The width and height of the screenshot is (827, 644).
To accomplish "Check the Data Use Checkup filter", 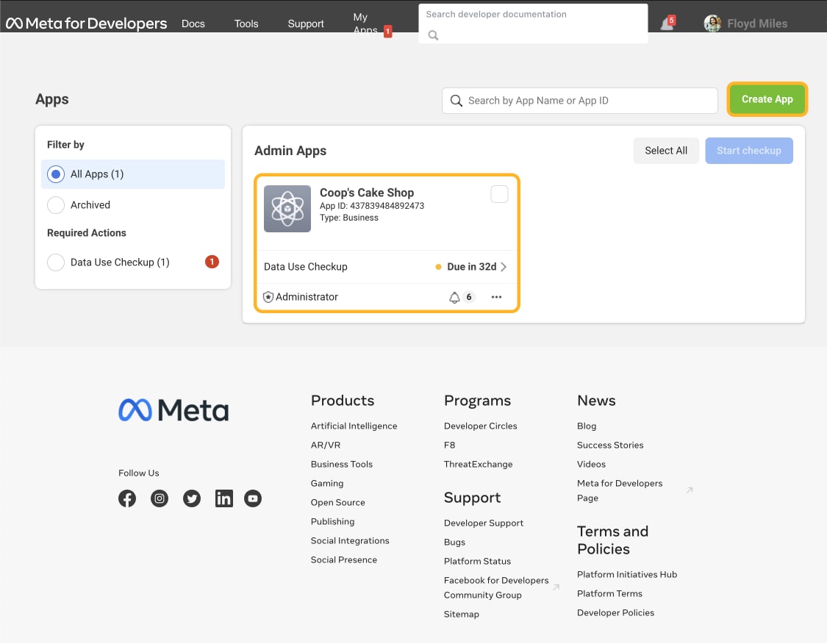I will [55, 262].
